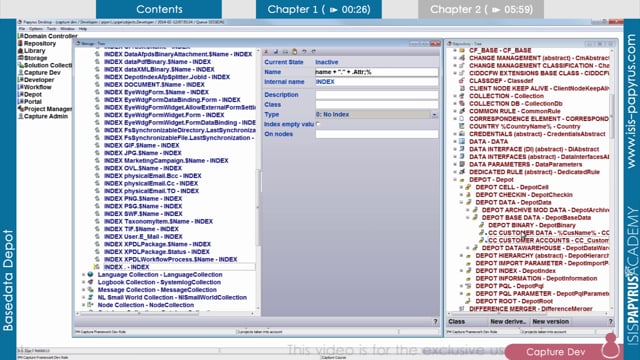Select INDEX XPDLPackage.Status - INDEX row
The image size is (640, 360).
[x=157, y=252]
